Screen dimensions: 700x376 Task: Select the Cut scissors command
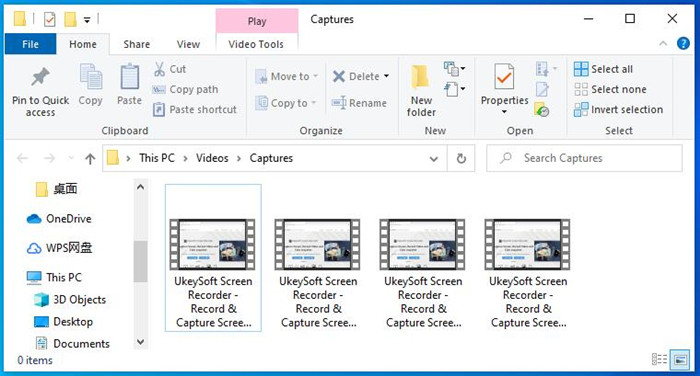coord(170,69)
